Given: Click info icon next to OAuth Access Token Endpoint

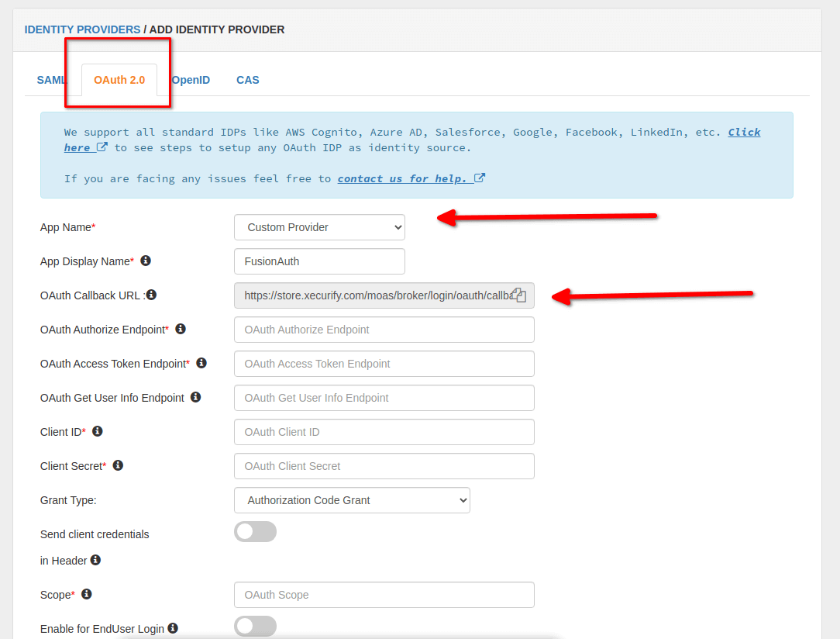Looking at the screenshot, I should pyautogui.click(x=201, y=363).
